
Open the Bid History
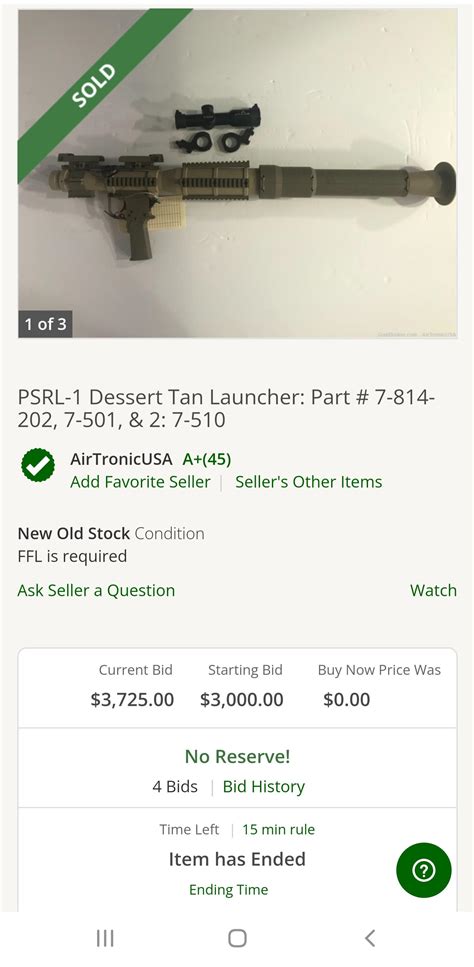[264, 786]
